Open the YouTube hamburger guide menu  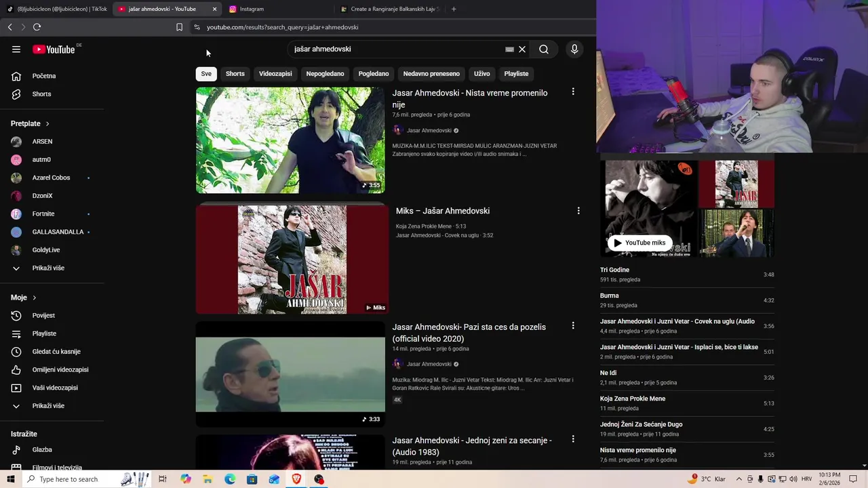[x=16, y=49]
